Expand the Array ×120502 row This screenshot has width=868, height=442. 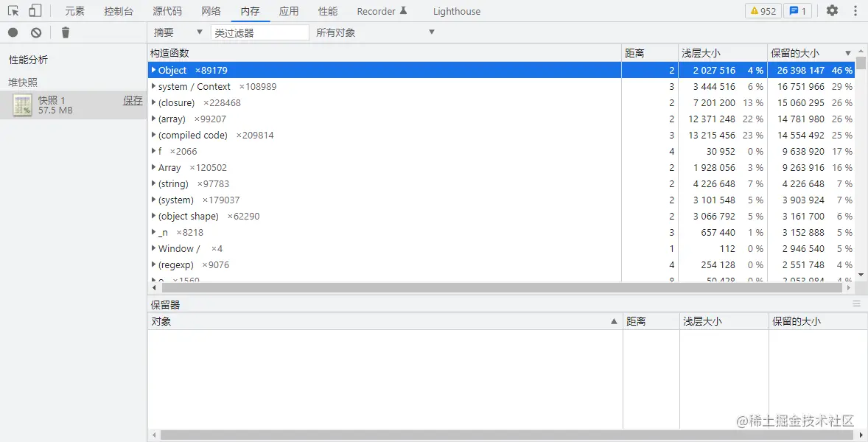pos(153,167)
